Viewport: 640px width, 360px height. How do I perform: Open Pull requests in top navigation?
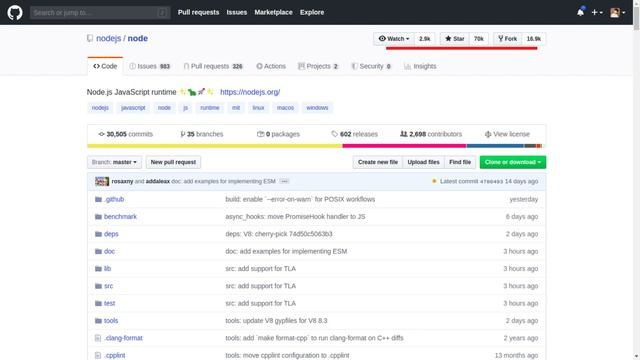tap(198, 12)
